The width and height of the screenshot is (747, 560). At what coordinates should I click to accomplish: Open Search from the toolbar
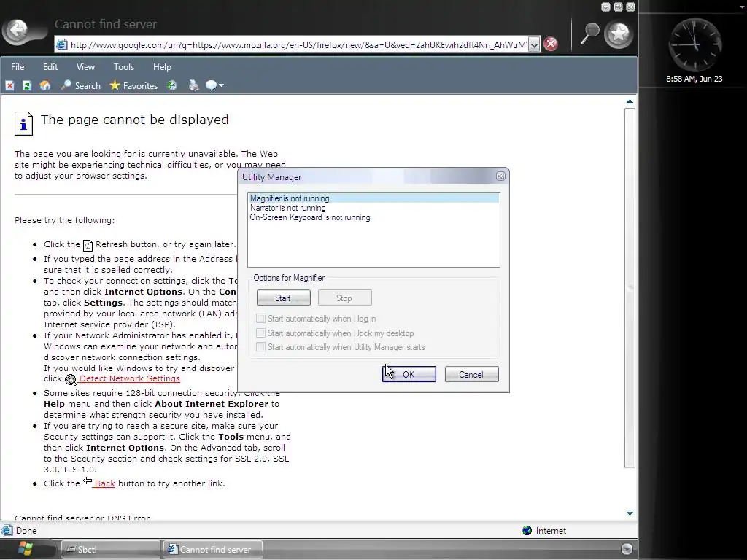[x=80, y=86]
